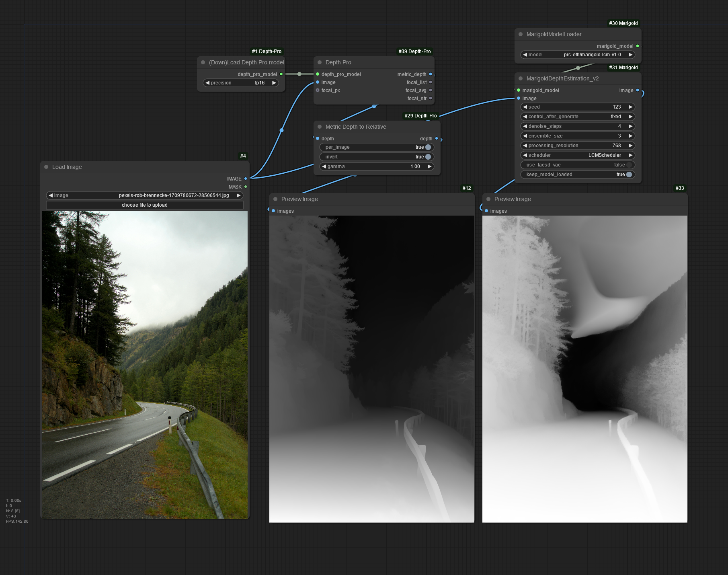The height and width of the screenshot is (575, 728).
Task: Click the gamma value field
Action: point(377,166)
